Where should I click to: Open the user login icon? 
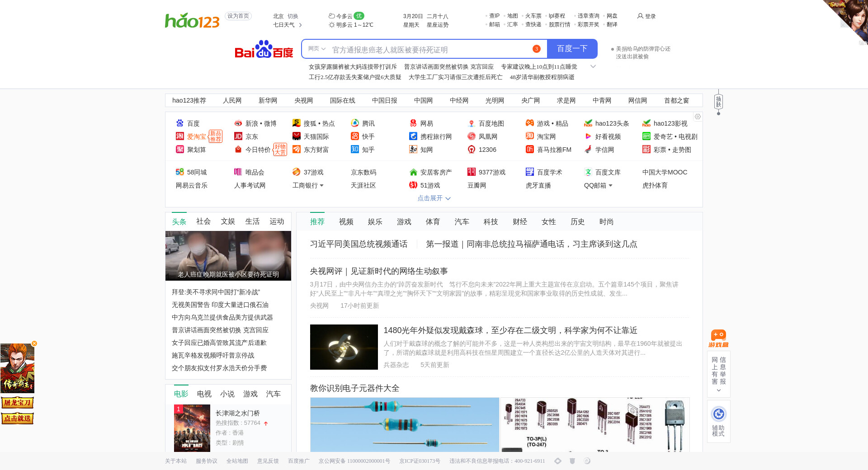coord(640,16)
